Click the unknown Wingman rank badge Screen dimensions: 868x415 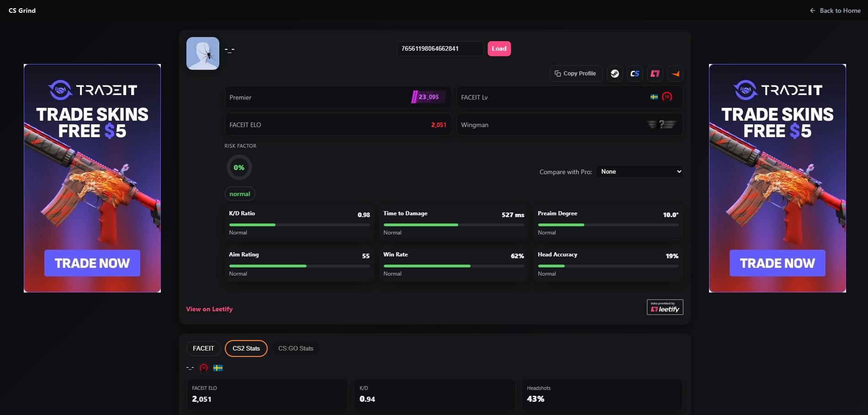pos(662,124)
